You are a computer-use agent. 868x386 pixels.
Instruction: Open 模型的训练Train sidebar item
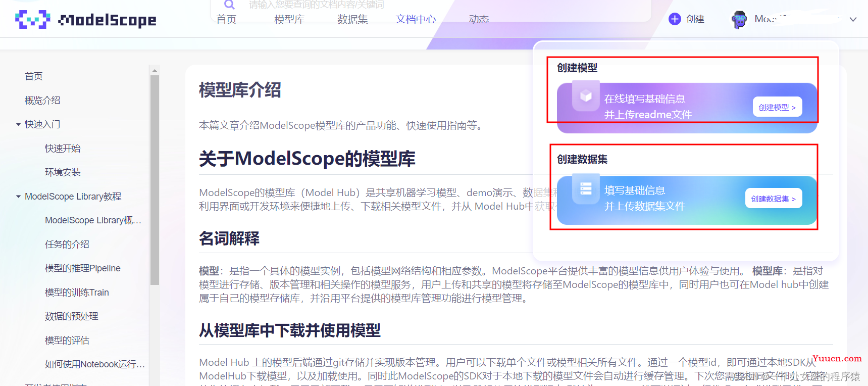pos(77,293)
